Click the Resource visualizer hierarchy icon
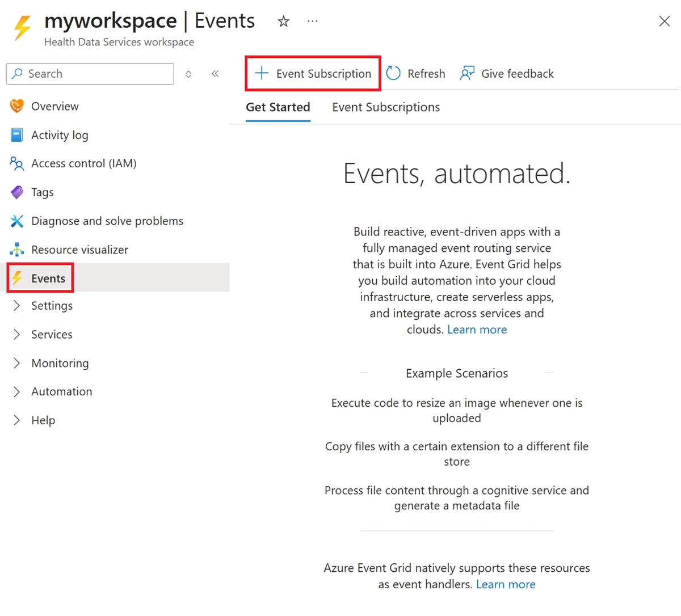This screenshot has width=681, height=616. [17, 250]
